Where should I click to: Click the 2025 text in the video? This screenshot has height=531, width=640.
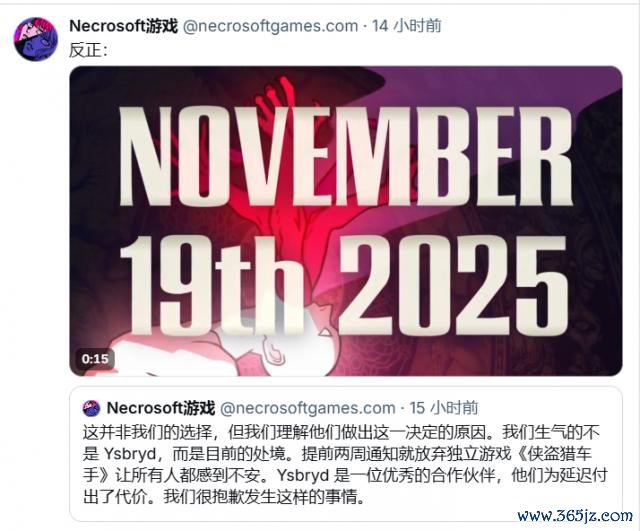454,285
